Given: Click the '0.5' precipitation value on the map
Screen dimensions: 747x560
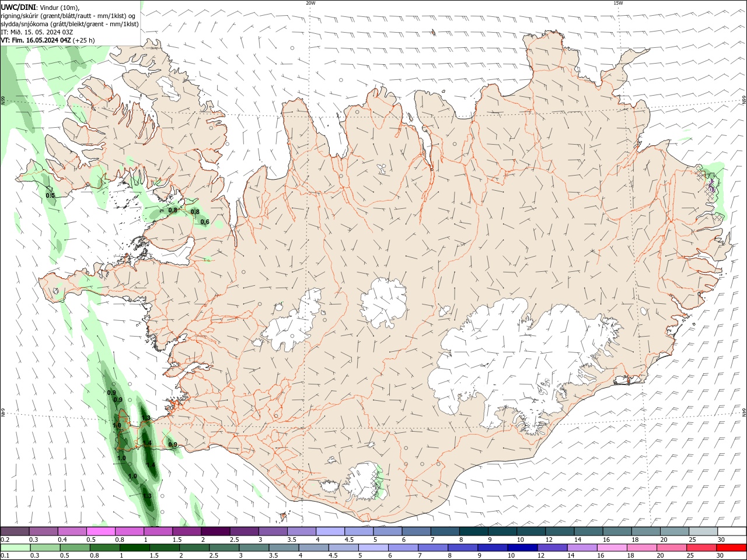Looking at the screenshot, I should click(50, 195).
